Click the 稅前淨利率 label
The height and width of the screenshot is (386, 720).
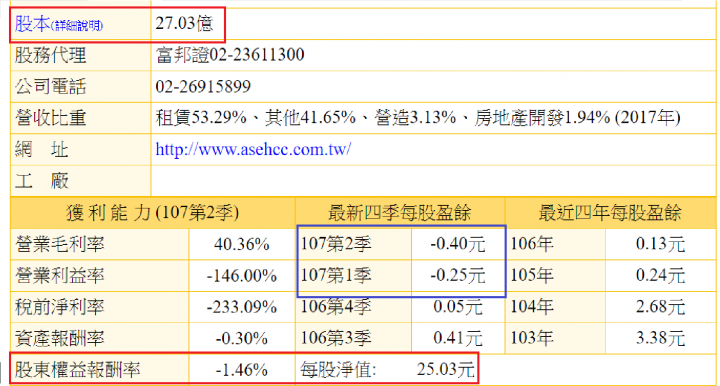[60, 307]
